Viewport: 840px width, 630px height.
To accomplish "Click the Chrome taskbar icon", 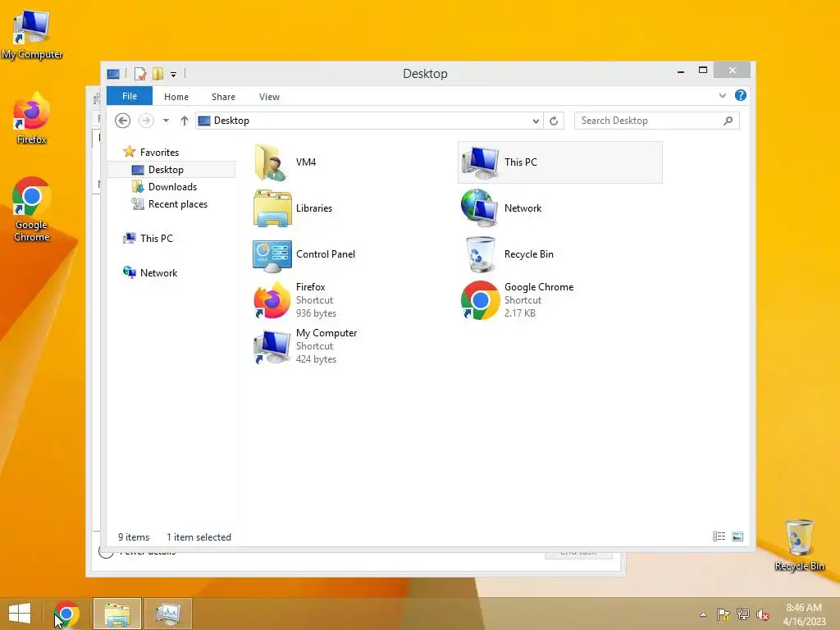I will [66, 614].
